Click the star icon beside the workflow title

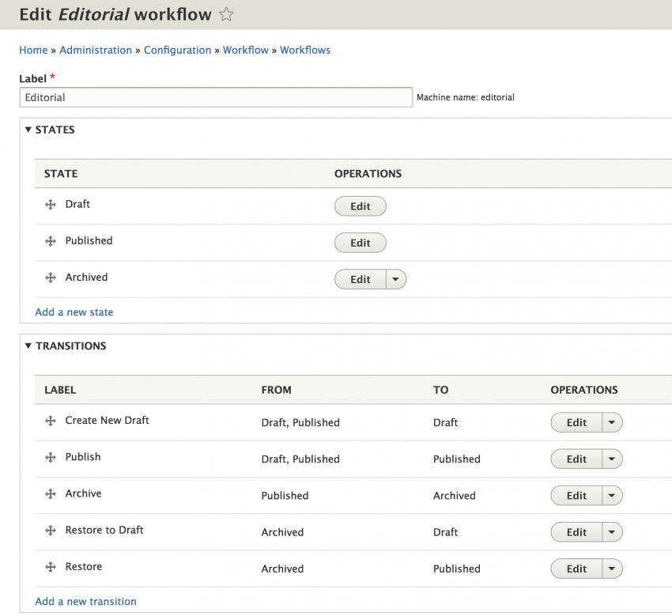click(226, 13)
